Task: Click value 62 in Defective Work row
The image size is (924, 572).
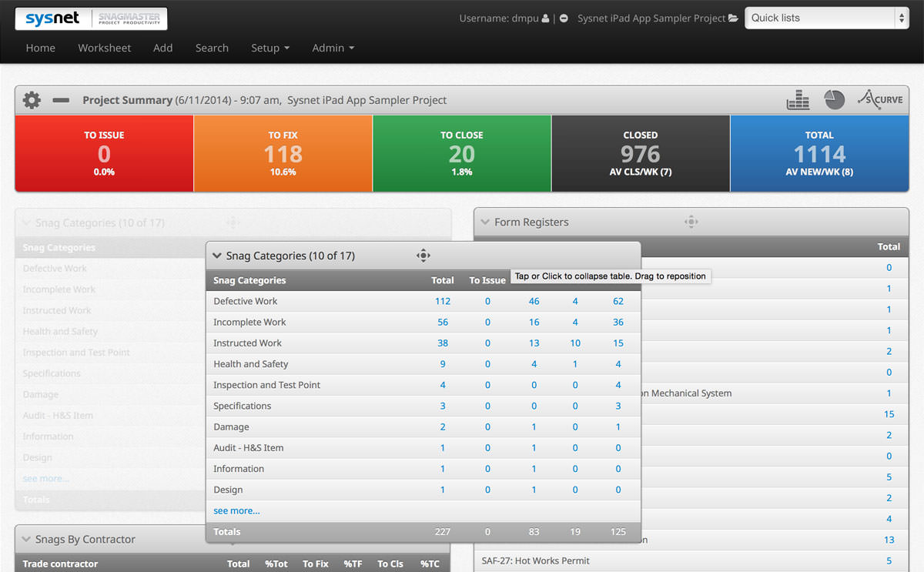Action: click(618, 301)
